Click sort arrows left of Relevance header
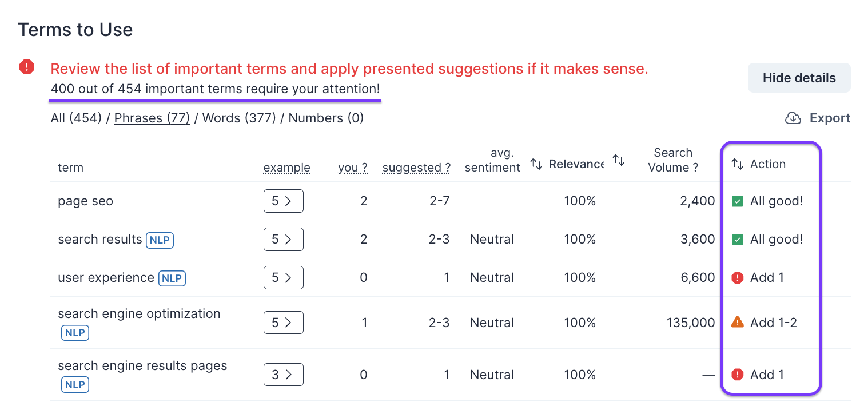Screen dimensions: 868x406 click(x=536, y=164)
